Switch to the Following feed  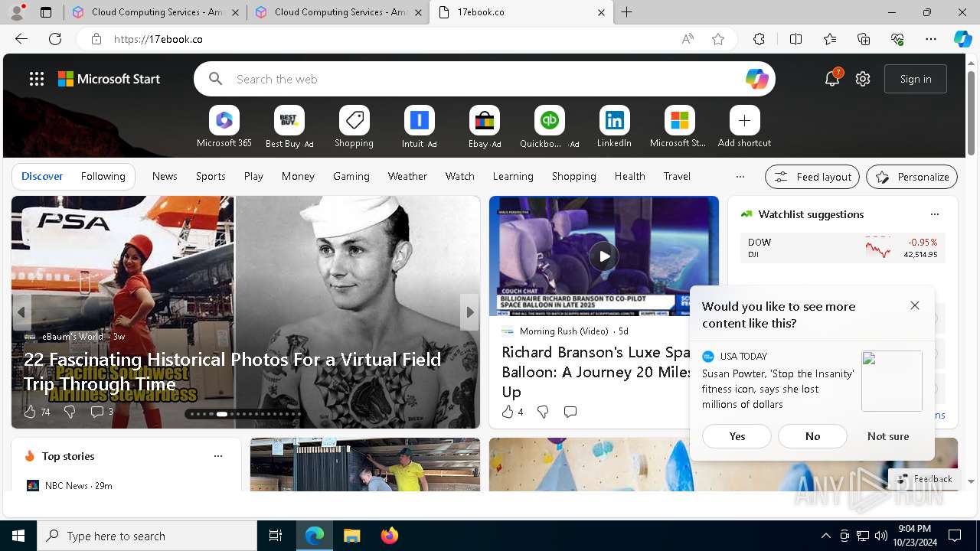pos(103,176)
